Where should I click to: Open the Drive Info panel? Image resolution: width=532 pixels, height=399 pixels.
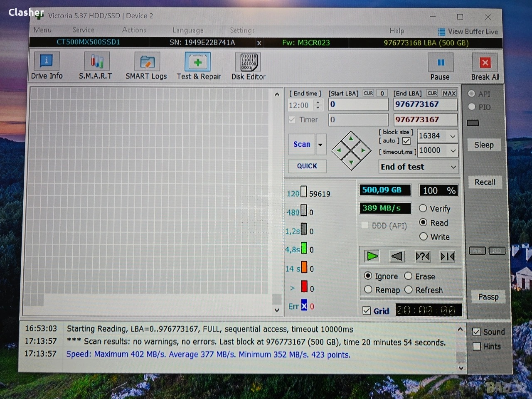(47, 66)
